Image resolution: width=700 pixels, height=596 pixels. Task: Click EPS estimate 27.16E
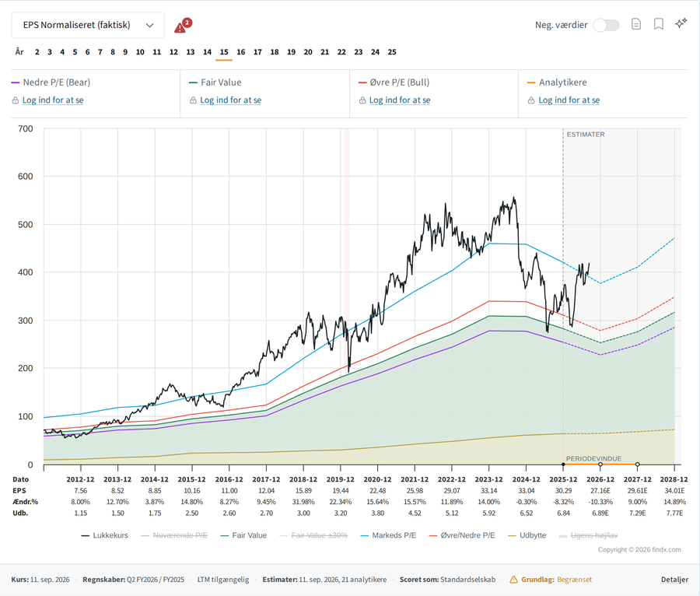(x=600, y=491)
